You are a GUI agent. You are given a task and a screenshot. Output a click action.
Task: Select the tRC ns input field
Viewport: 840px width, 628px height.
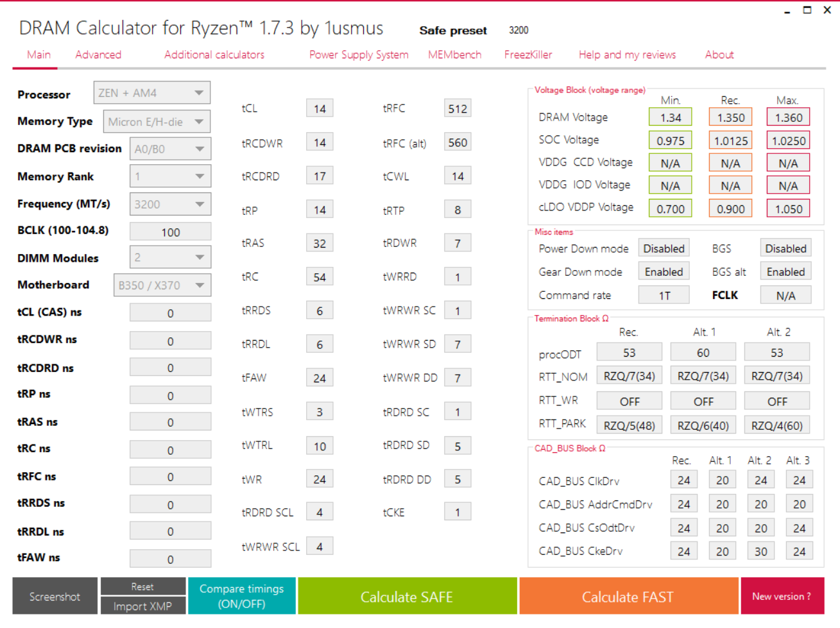pyautogui.click(x=170, y=450)
